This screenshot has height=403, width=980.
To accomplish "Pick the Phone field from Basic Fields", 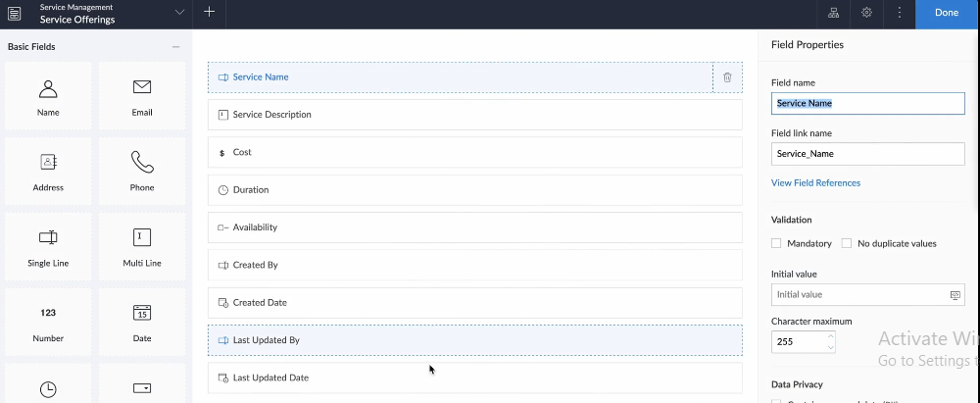I will click(x=142, y=171).
